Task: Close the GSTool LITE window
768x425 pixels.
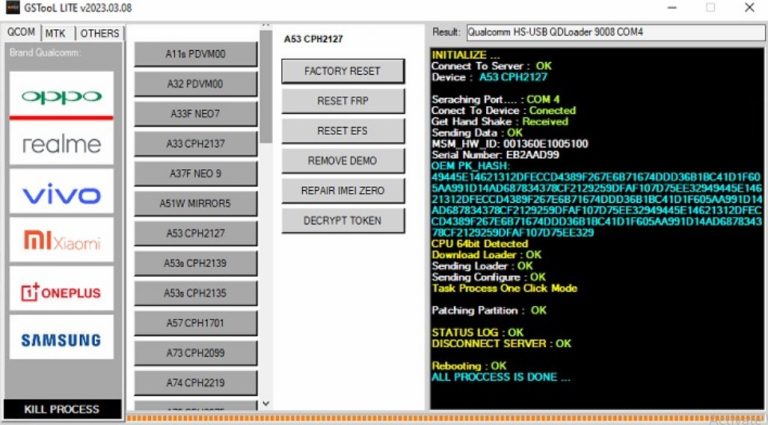Action: 749,7
